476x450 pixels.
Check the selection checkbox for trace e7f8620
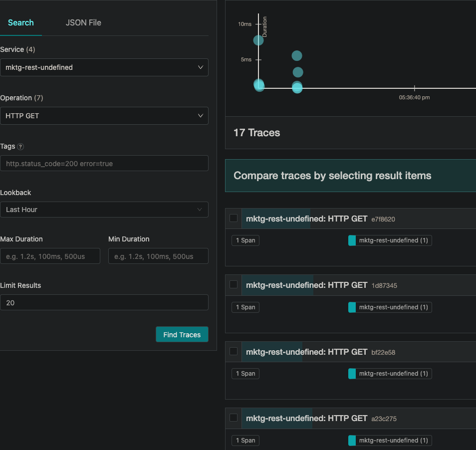pos(233,218)
